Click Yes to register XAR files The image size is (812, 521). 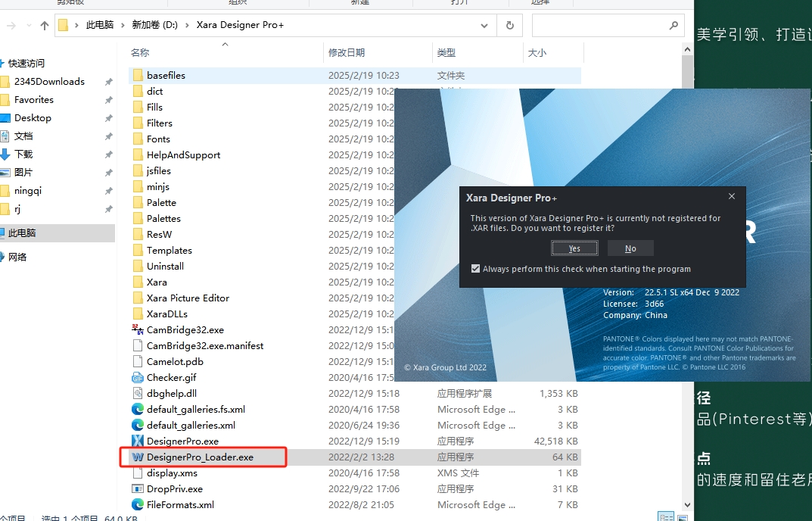[x=574, y=248]
